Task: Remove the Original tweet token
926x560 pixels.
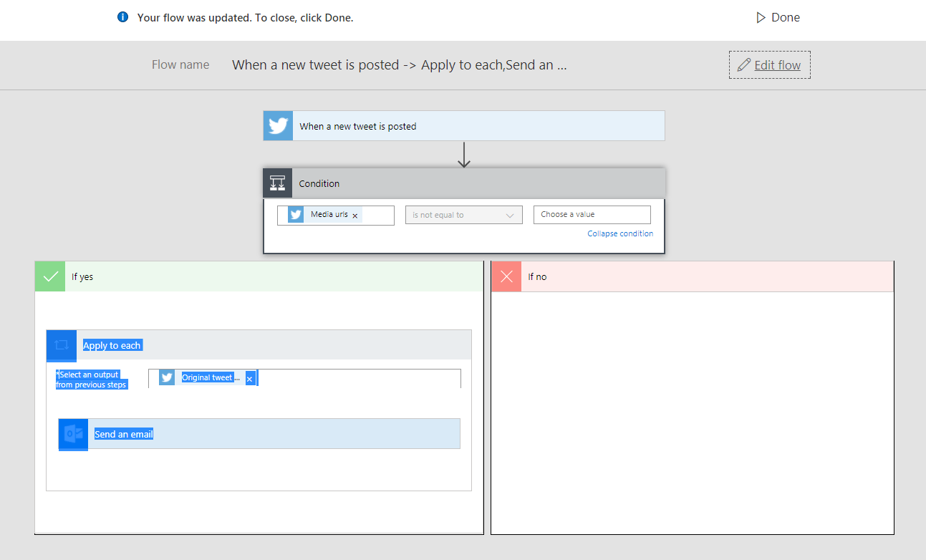Action: [x=250, y=379]
